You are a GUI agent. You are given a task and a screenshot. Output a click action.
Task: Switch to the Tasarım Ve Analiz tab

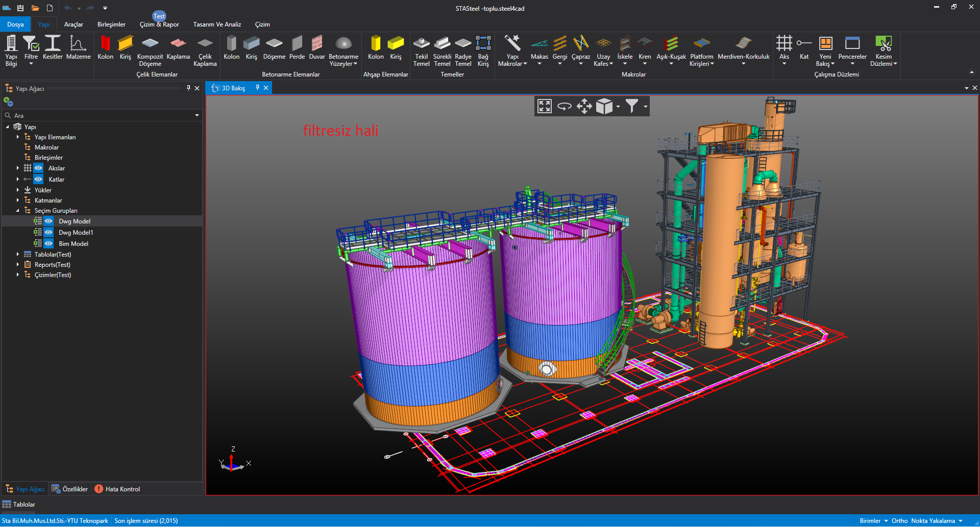pos(217,24)
